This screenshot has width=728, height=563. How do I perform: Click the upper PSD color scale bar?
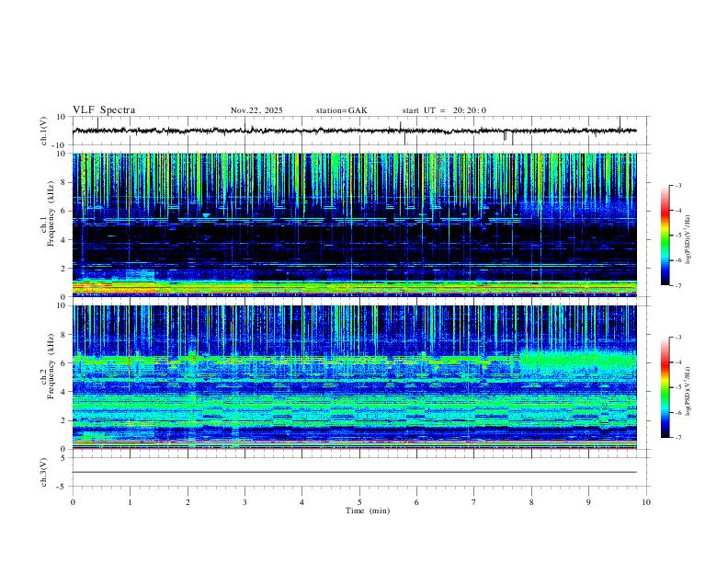[665, 236]
